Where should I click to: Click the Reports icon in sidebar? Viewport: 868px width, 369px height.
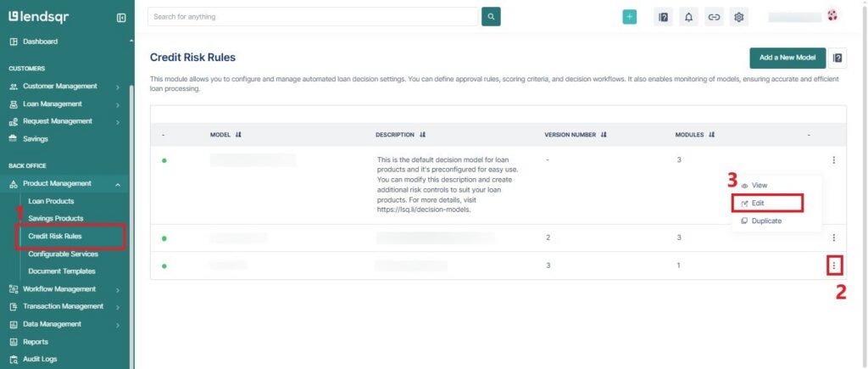click(x=14, y=342)
